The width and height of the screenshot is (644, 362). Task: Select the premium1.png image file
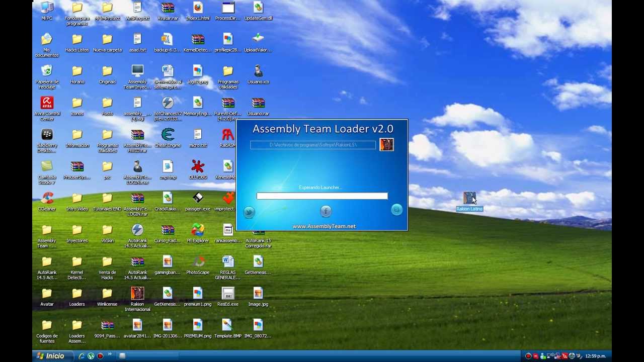click(198, 296)
